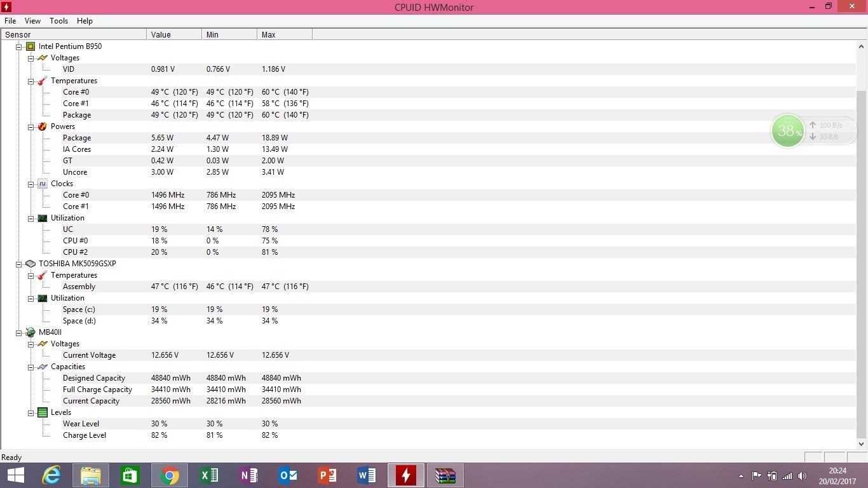Screen dimensions: 868x488
Task: Open Outlook from the taskbar
Action: click(288, 475)
